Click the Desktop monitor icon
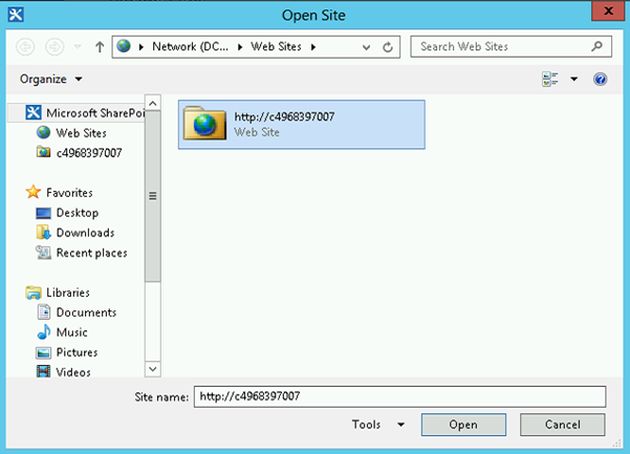Viewport: 630px width, 454px height. tap(43, 213)
